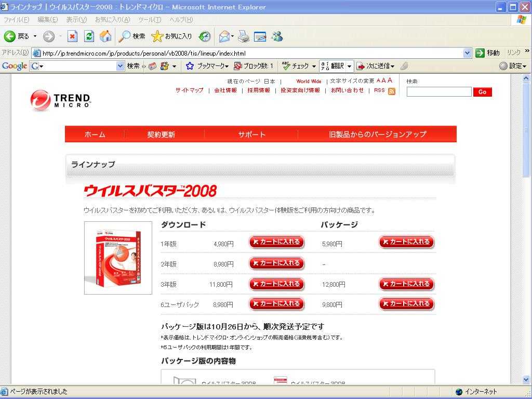Screen dimensions: 532x399
Task: Open the Messenger people icon
Action: 277,36
